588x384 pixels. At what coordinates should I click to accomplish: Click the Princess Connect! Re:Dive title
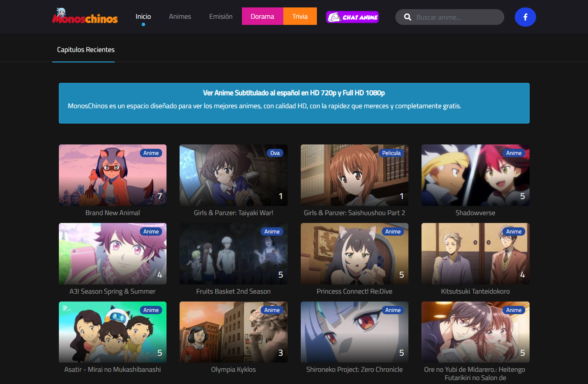(x=354, y=291)
